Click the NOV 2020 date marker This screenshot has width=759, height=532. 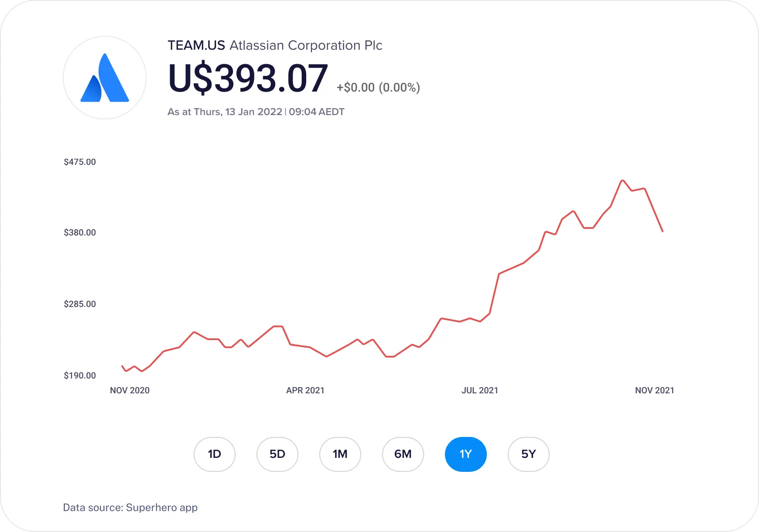pos(130,390)
